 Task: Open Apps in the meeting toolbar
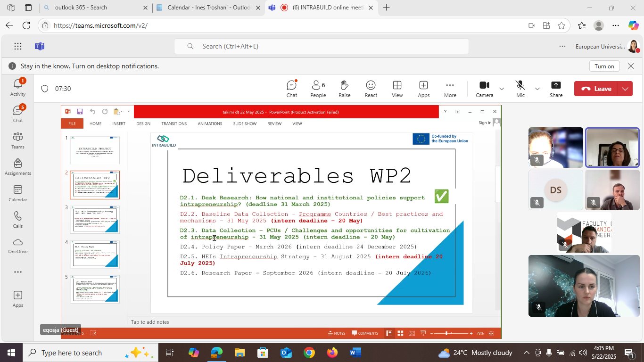[x=424, y=89]
